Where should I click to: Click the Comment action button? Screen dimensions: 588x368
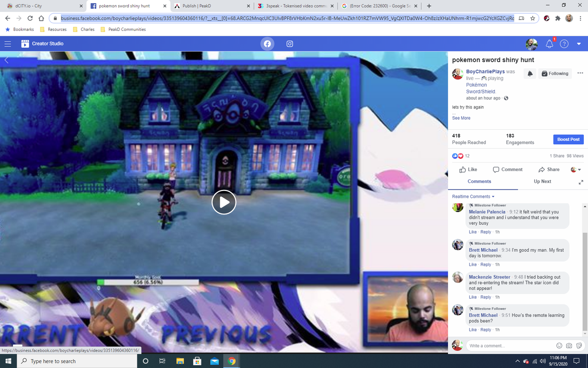click(x=508, y=170)
